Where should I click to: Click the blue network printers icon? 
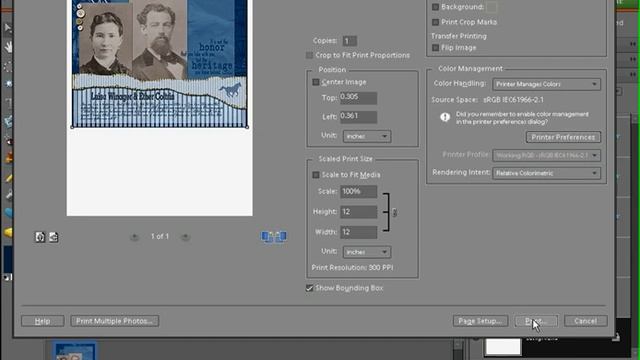point(273,237)
